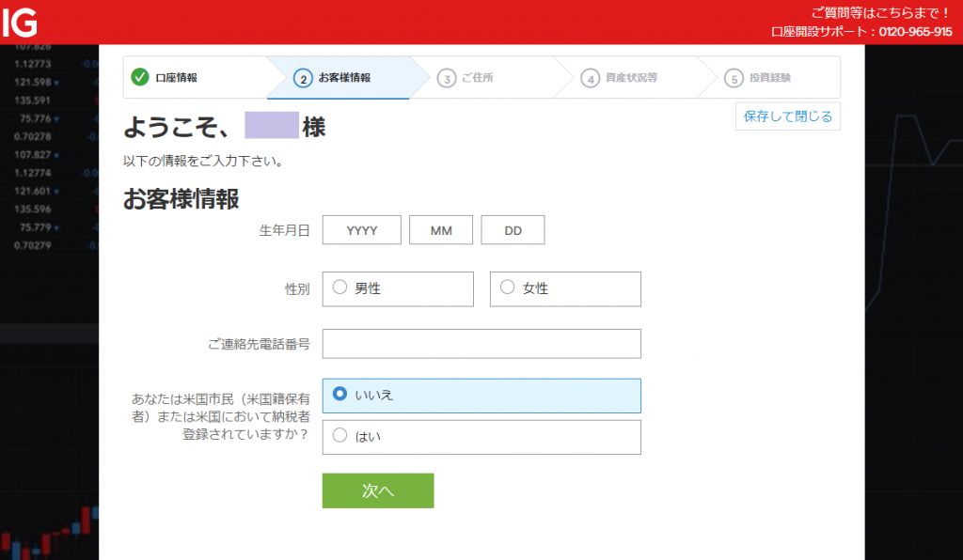The width and height of the screenshot is (963, 560).
Task: Click the IG logo in the header
Action: click(x=19, y=23)
